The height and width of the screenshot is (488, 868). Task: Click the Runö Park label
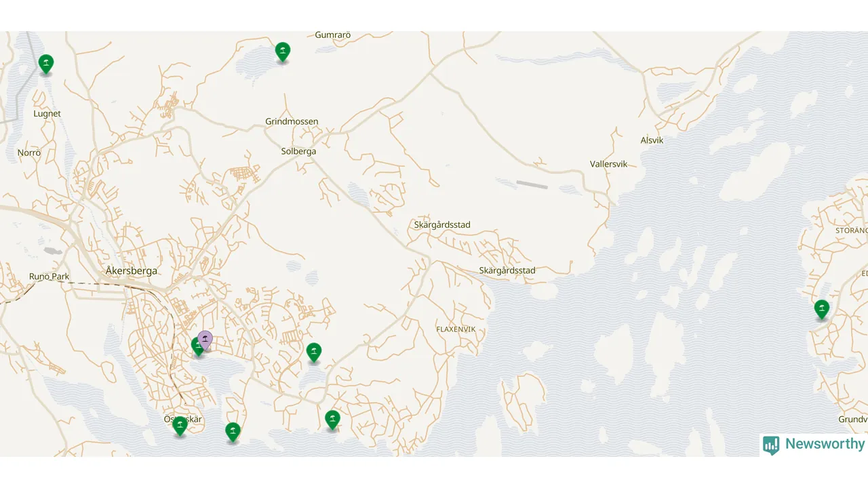pos(50,277)
